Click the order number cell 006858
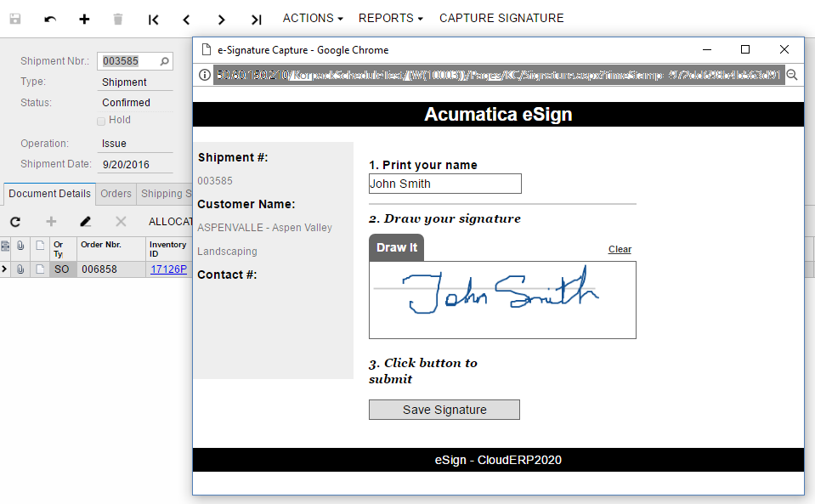815x504 pixels. pyautogui.click(x=111, y=269)
